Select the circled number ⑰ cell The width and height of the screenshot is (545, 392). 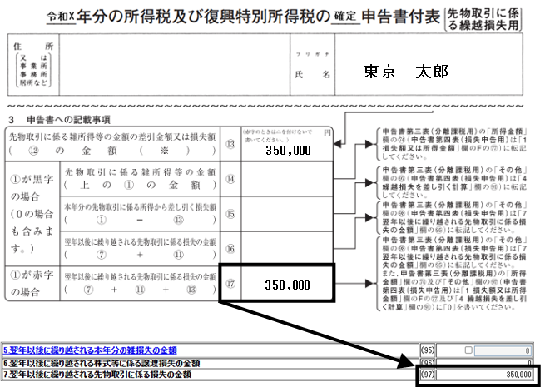230,284
